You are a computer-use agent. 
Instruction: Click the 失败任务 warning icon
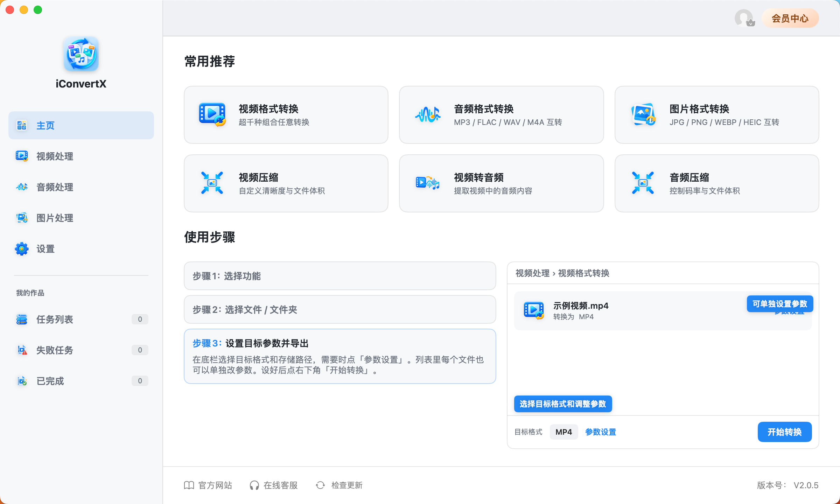click(x=22, y=350)
